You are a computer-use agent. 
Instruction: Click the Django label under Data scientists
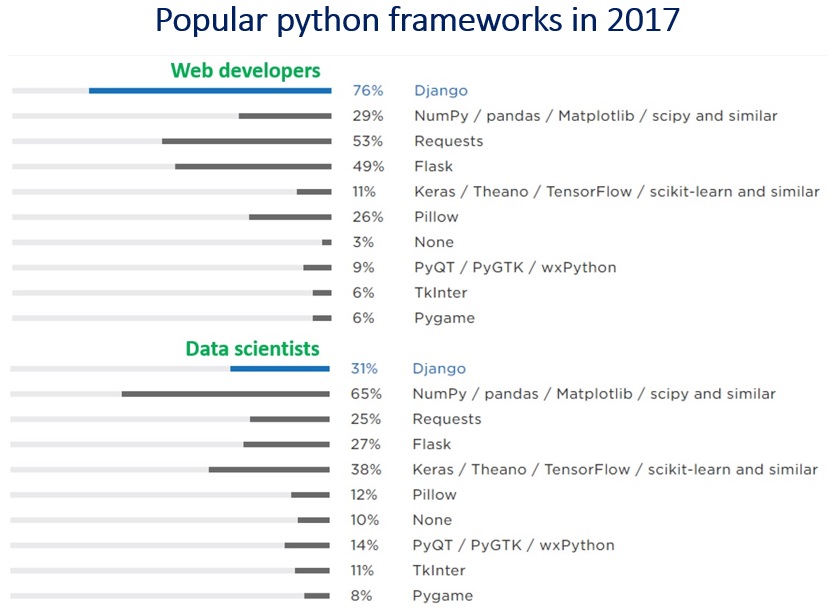coord(439,369)
